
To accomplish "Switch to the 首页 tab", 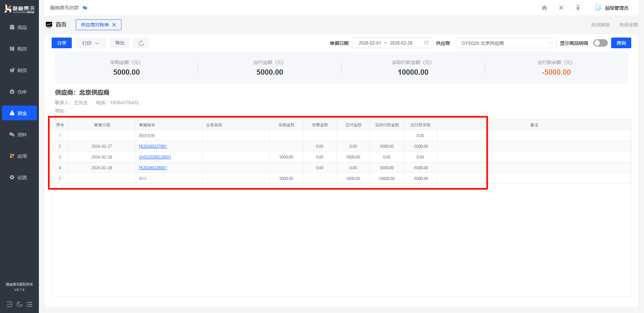I will pyautogui.click(x=61, y=24).
